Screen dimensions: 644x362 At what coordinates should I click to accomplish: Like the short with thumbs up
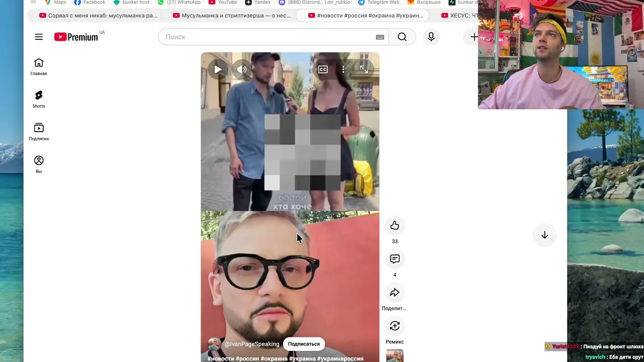click(395, 225)
